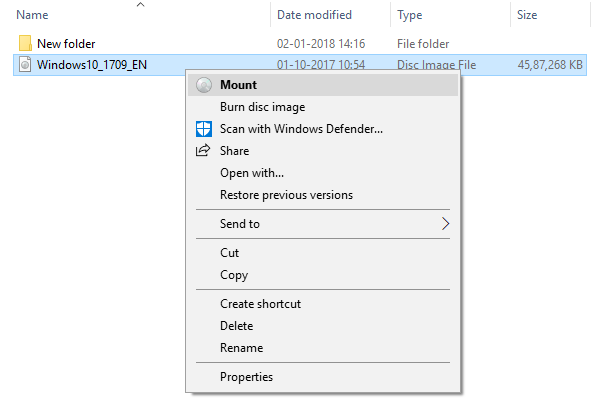This screenshot has width=603, height=408.
Task: Select the Windows10_1709_EN file name
Action: coord(92,65)
